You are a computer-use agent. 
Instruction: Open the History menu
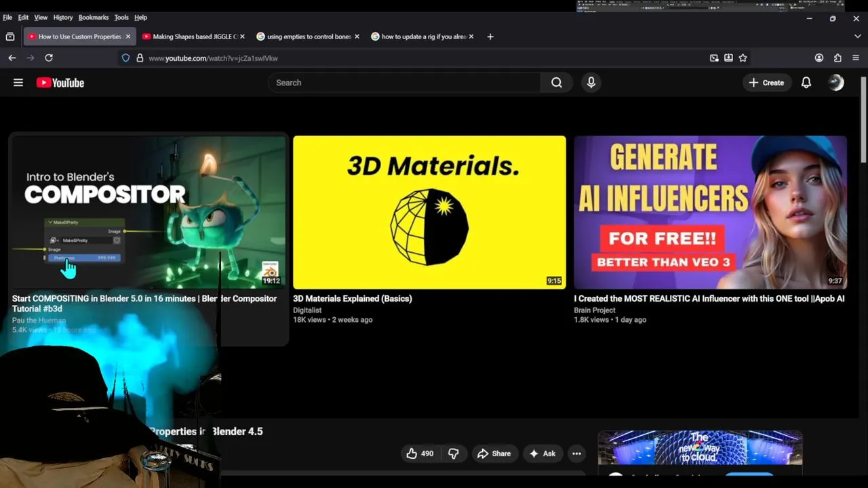point(63,17)
